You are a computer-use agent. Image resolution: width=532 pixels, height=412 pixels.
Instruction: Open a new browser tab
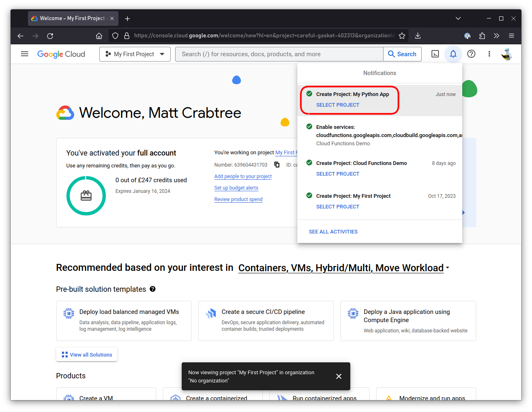point(128,18)
